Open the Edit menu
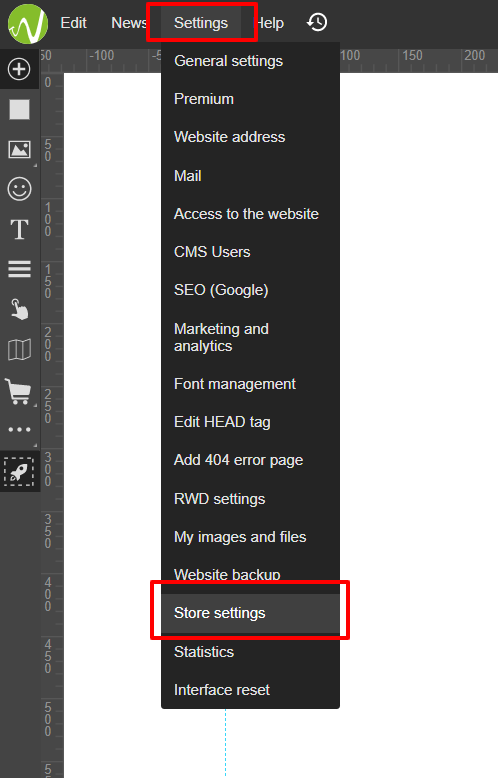This screenshot has width=498, height=778. (x=73, y=23)
